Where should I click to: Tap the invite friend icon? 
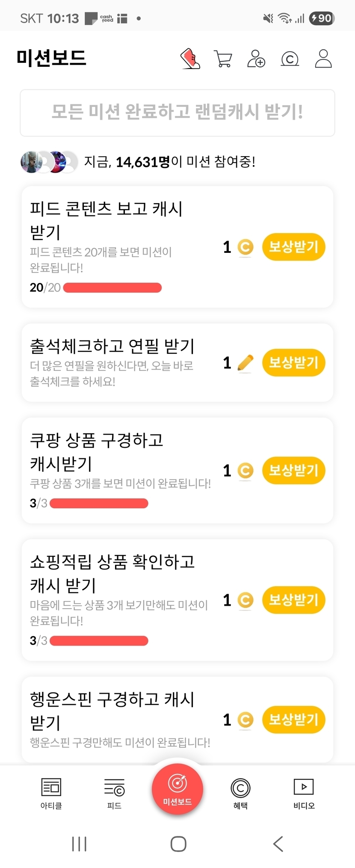point(256,59)
